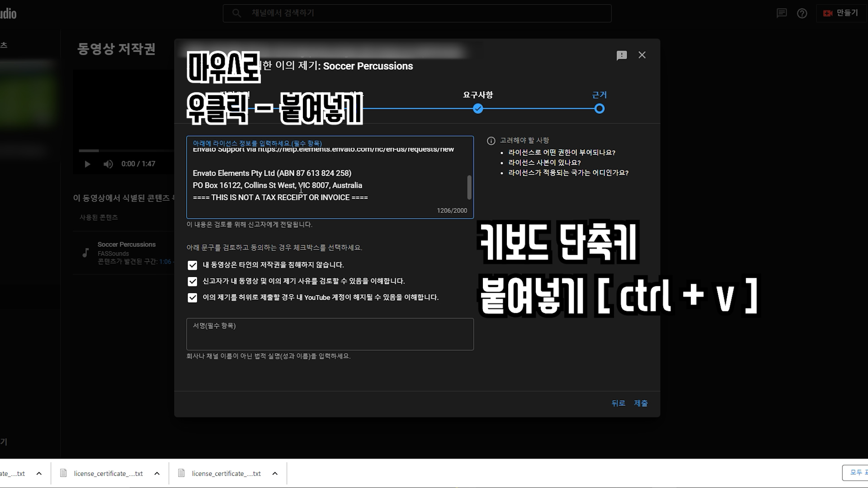Image resolution: width=868 pixels, height=488 pixels.
Task: Click the 제출 submit button
Action: [641, 403]
